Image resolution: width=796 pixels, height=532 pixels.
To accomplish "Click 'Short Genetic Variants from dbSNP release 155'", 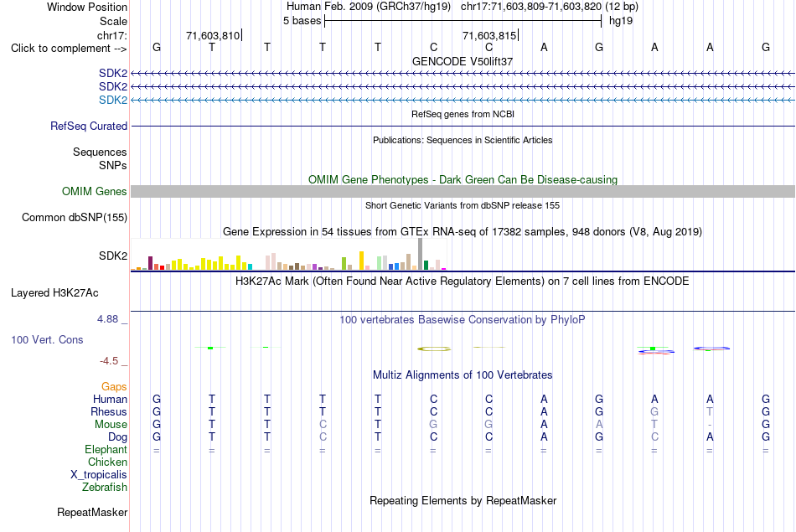I will pos(463,205).
